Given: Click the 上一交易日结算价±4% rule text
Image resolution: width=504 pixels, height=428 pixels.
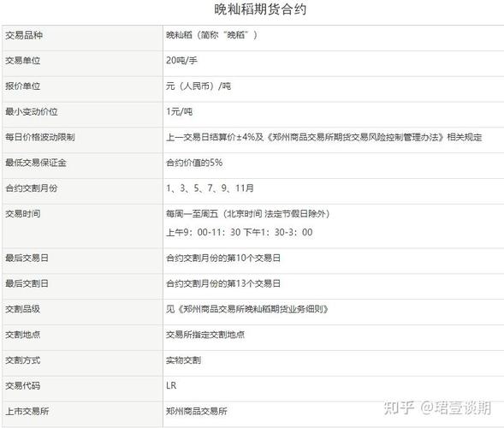Looking at the screenshot, I should coord(324,137).
